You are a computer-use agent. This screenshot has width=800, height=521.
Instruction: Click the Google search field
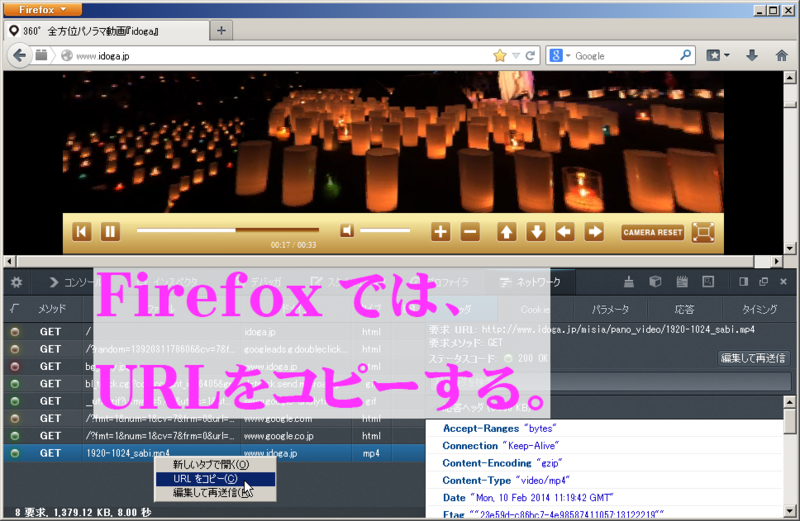(x=626, y=56)
